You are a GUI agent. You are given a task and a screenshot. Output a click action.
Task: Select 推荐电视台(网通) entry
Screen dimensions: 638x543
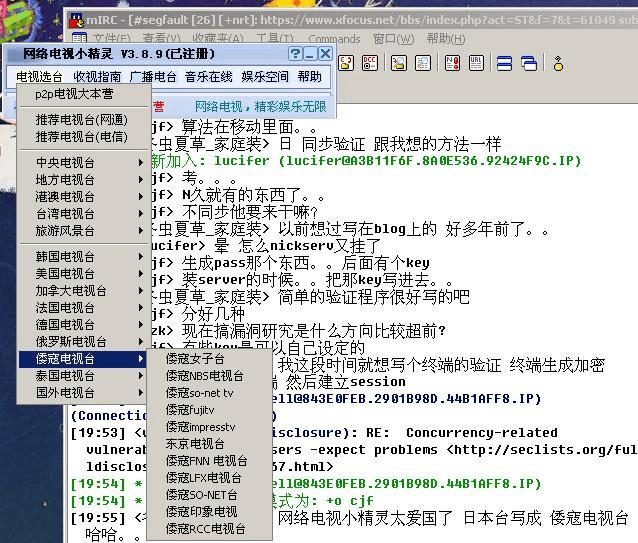(x=84, y=120)
